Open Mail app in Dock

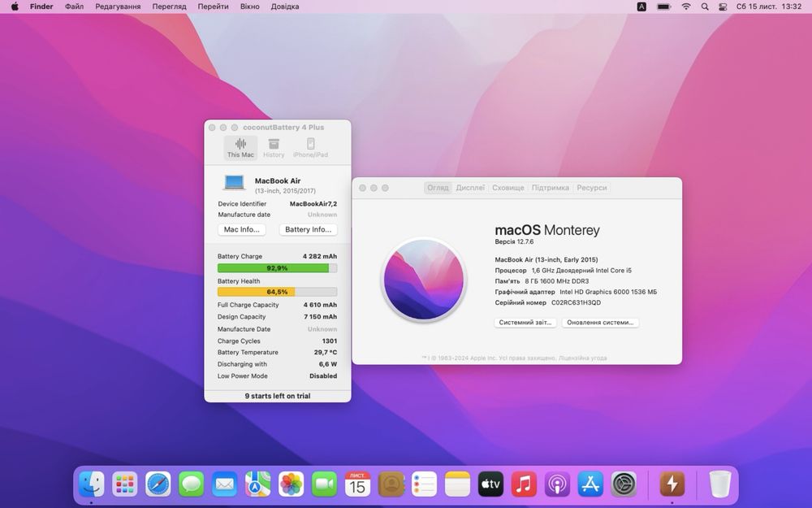coord(224,484)
